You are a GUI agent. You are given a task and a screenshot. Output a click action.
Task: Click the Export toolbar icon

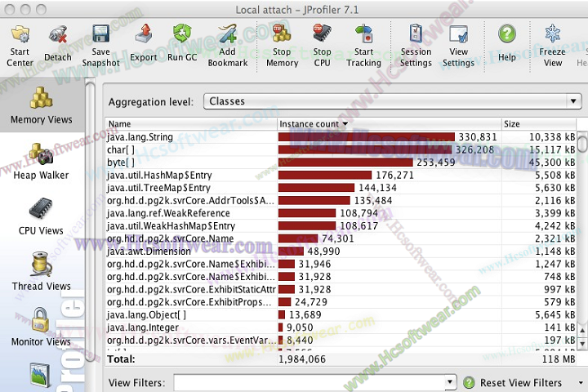tap(144, 34)
